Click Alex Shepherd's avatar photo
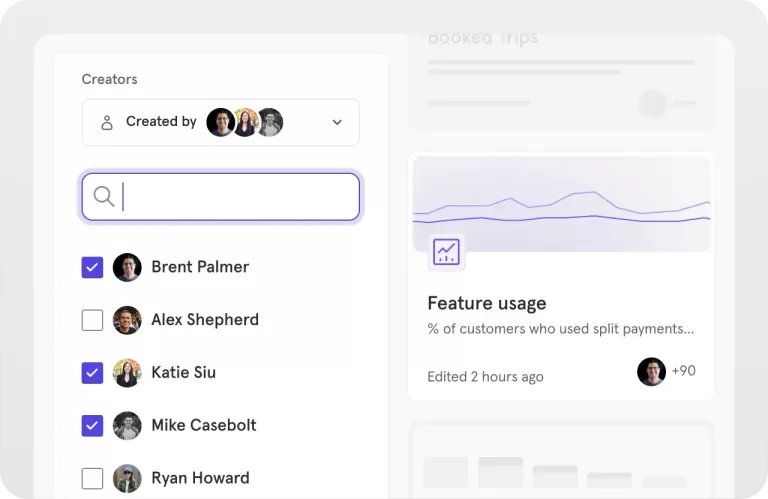 127,320
